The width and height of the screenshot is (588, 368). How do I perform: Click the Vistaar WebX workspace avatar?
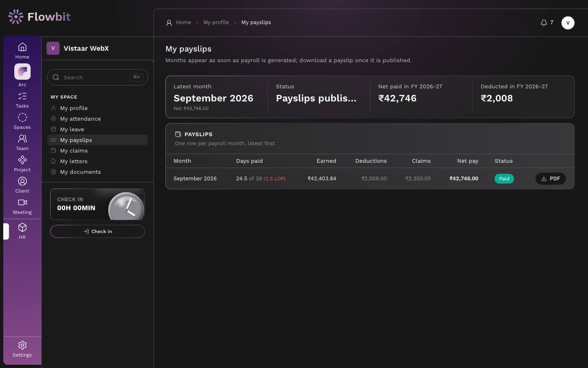(x=53, y=48)
